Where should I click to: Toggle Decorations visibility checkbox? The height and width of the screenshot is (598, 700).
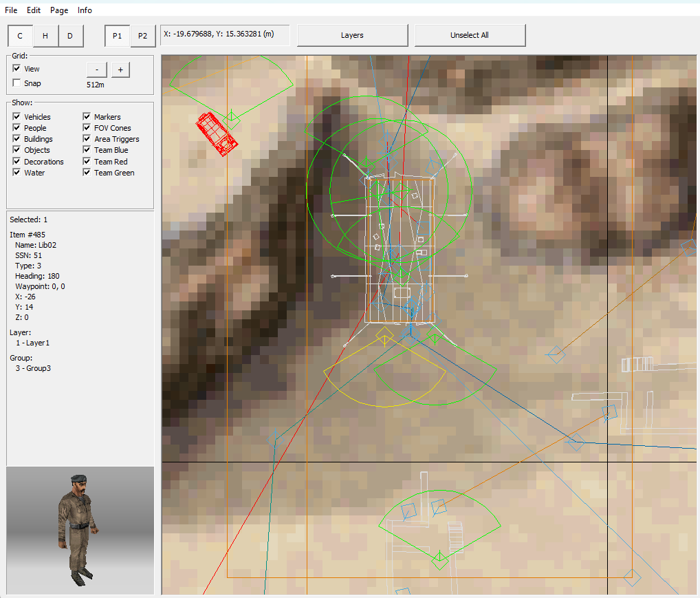point(17,161)
